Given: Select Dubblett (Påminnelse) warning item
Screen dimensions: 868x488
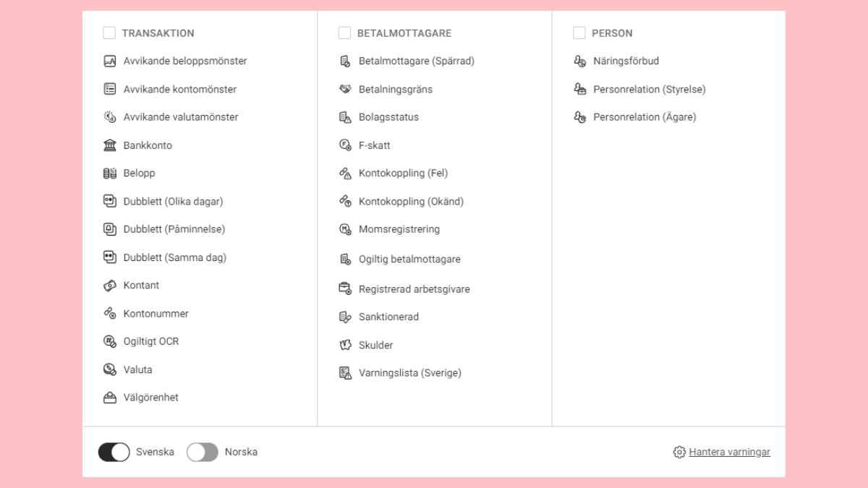Looking at the screenshot, I should click(x=164, y=229).
